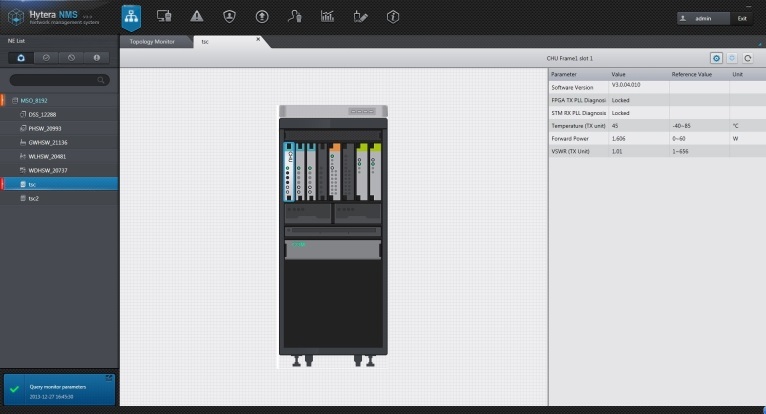Click the 1.606 forward power value
The width and height of the screenshot is (766, 414).
(618, 139)
